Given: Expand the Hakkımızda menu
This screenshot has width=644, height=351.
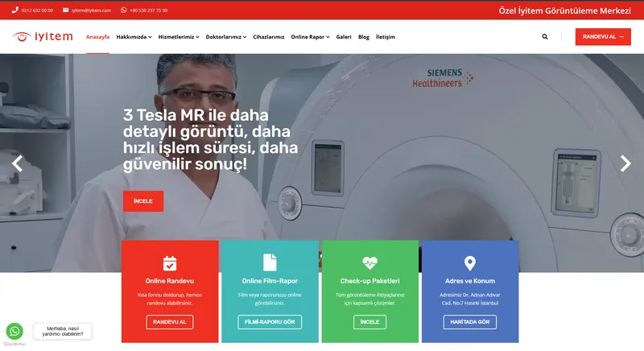Looking at the screenshot, I should pyautogui.click(x=134, y=37).
